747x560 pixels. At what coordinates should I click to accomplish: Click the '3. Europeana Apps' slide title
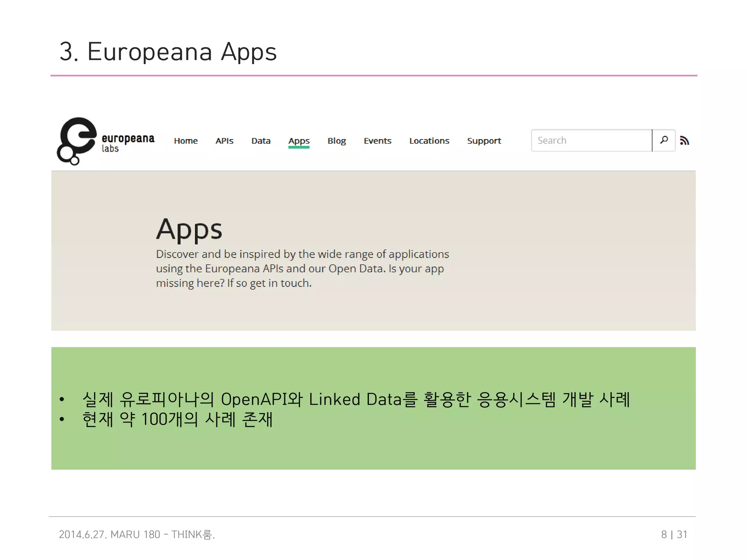[168, 52]
